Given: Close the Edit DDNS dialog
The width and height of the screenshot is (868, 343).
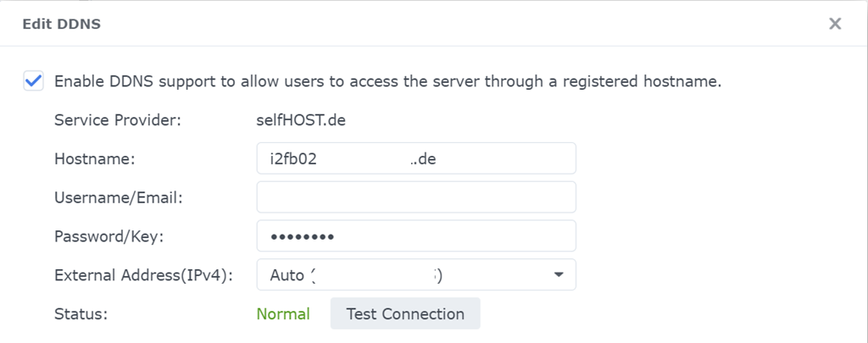Looking at the screenshot, I should point(835,24).
